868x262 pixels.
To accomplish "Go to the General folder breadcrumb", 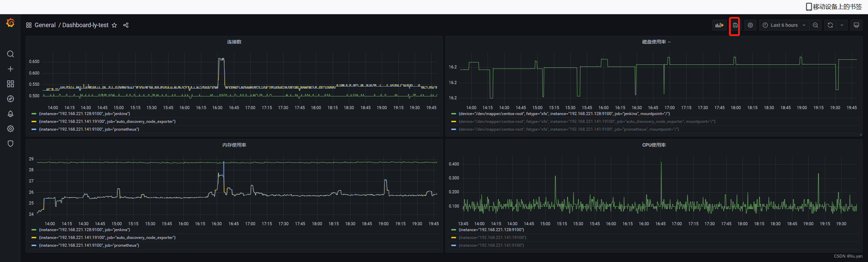I will click(x=45, y=25).
